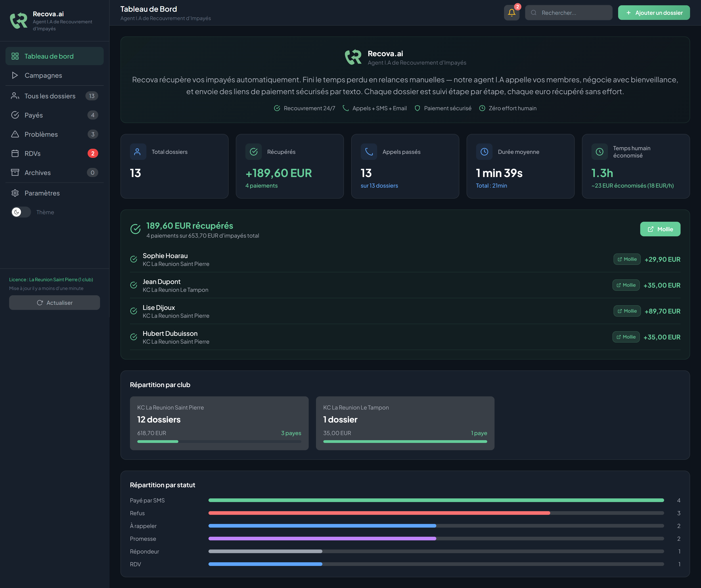Open the Payés section

(54, 115)
